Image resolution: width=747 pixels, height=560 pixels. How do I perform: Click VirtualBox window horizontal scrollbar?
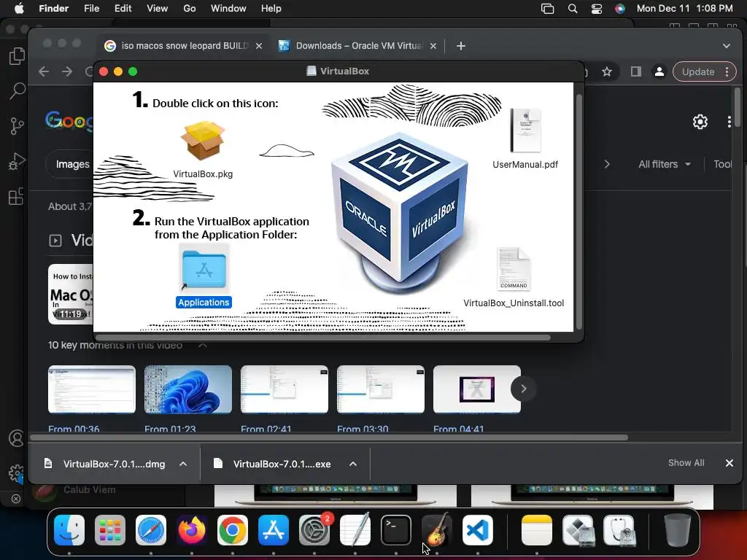tap(322, 338)
